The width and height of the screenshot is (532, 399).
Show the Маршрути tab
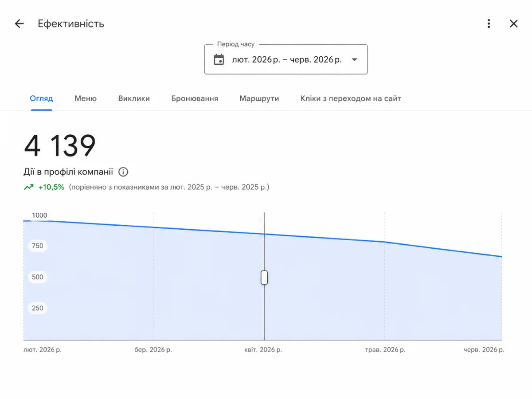pyautogui.click(x=259, y=98)
